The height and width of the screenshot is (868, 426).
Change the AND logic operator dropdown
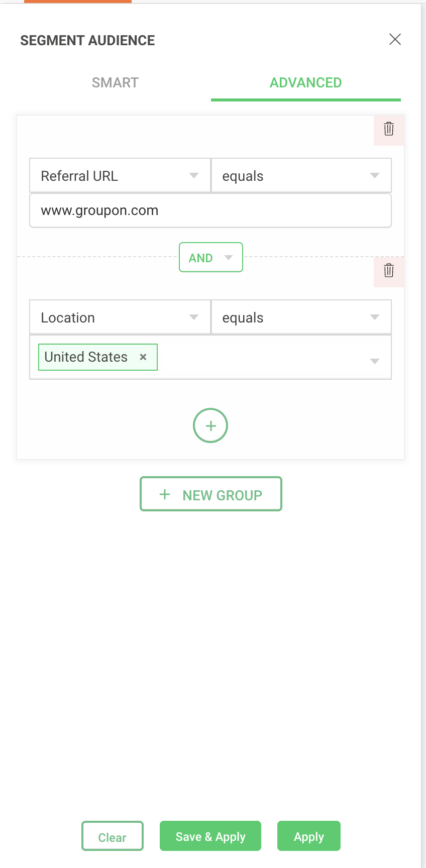pyautogui.click(x=211, y=258)
